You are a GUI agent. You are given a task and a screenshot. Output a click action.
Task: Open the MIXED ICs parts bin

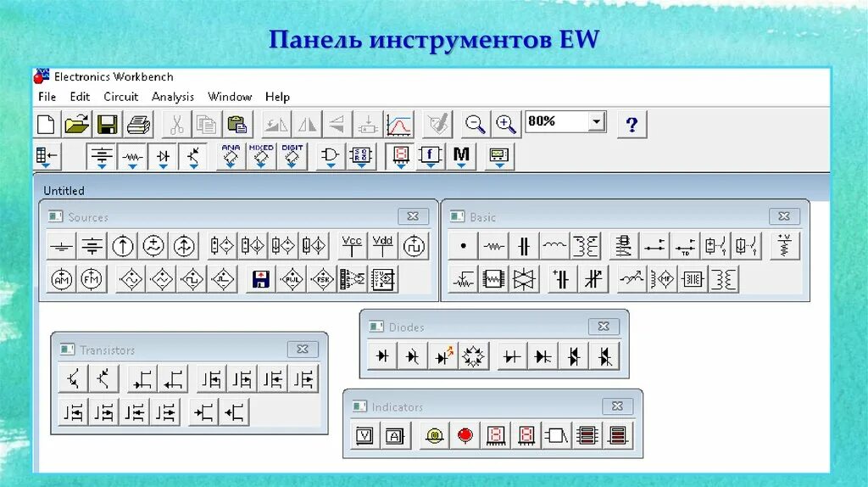261,156
